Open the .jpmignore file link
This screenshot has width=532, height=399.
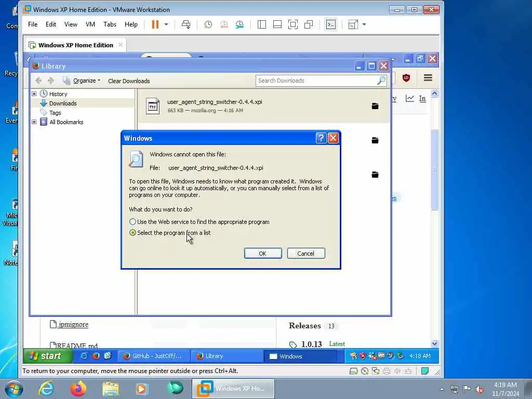click(x=73, y=324)
